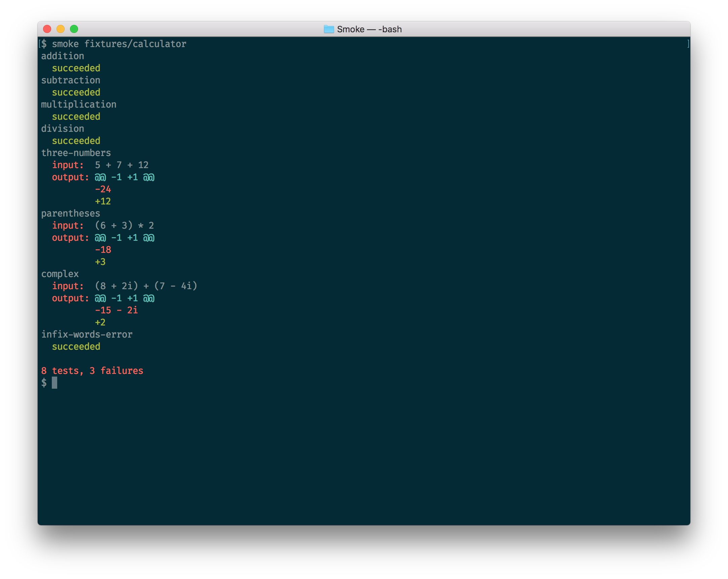Image resolution: width=728 pixels, height=579 pixels.
Task: Click the yellow minimize window button
Action: pyautogui.click(x=61, y=29)
